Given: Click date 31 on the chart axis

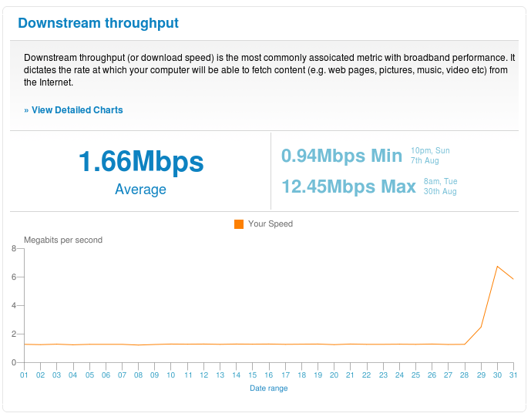Looking at the screenshot, I should [x=513, y=375].
